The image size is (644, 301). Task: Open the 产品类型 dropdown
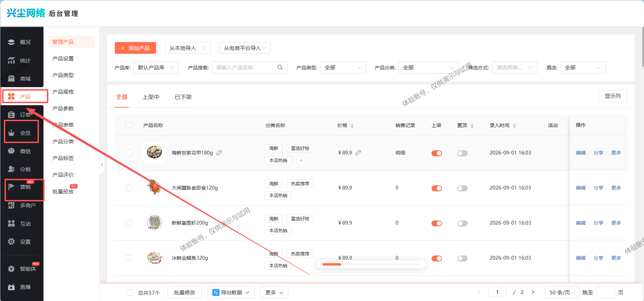(343, 67)
